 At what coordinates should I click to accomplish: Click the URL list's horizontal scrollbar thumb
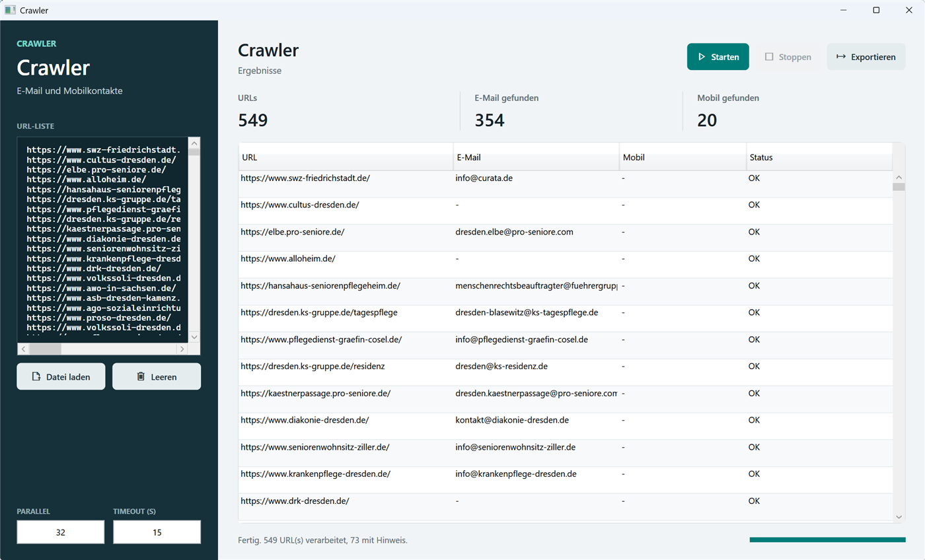click(45, 349)
